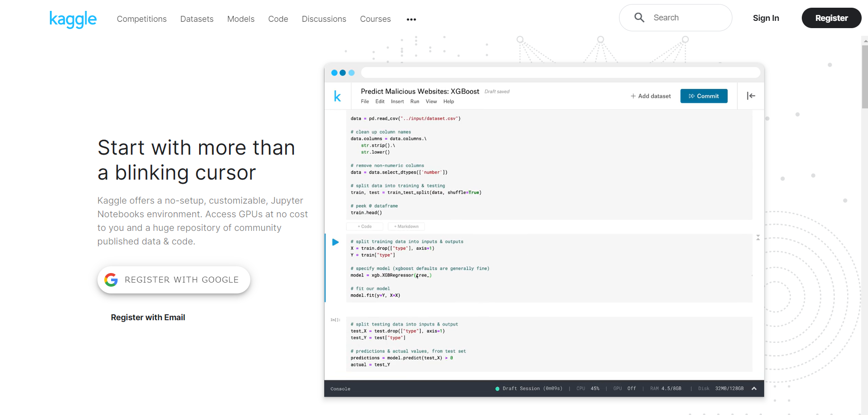The width and height of the screenshot is (868, 415).
Task: Click the GPU Off status entry
Action: [624, 389]
